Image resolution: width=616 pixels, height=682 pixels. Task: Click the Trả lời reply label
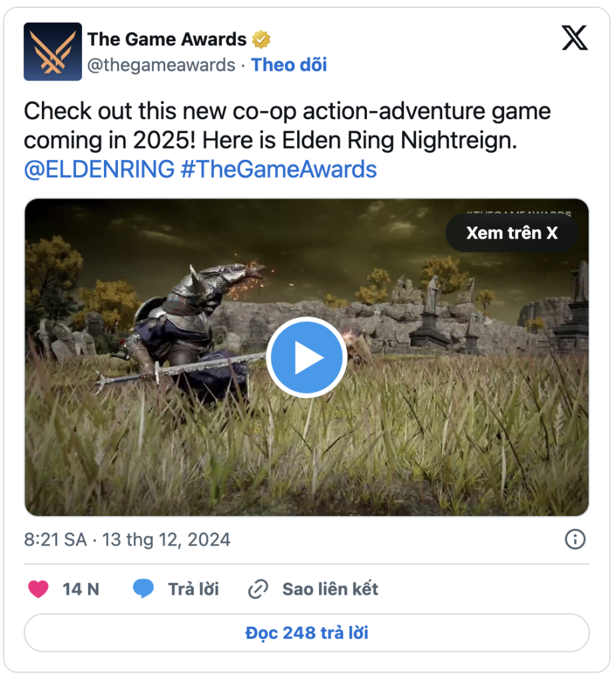pos(194,589)
